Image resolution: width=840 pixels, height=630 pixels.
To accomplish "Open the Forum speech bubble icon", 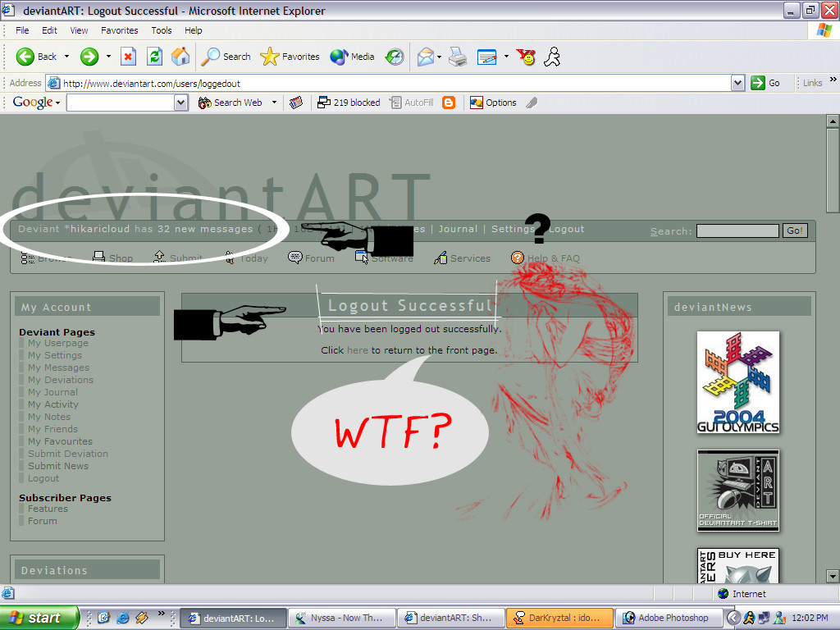I will coord(295,257).
